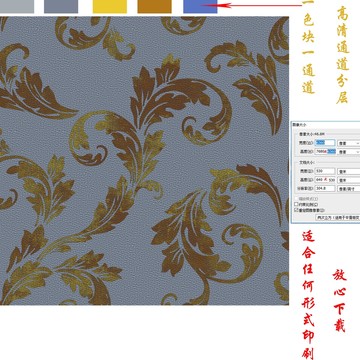Pick the light gray color swatch
Screen dimensions: 360x360
pos(17,6)
